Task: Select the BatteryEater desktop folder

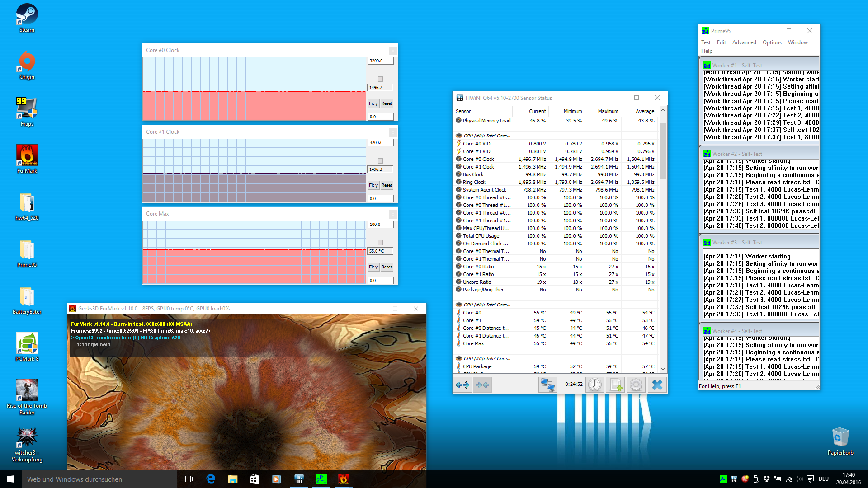Action: click(27, 300)
